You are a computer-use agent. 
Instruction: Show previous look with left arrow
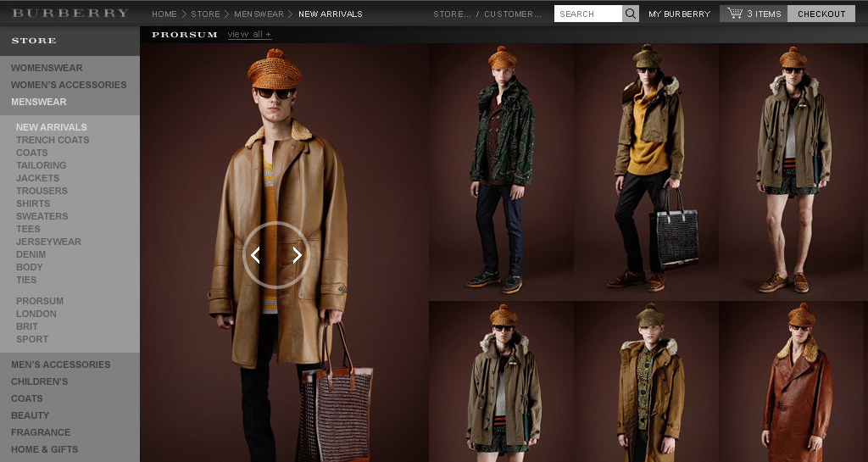click(256, 255)
